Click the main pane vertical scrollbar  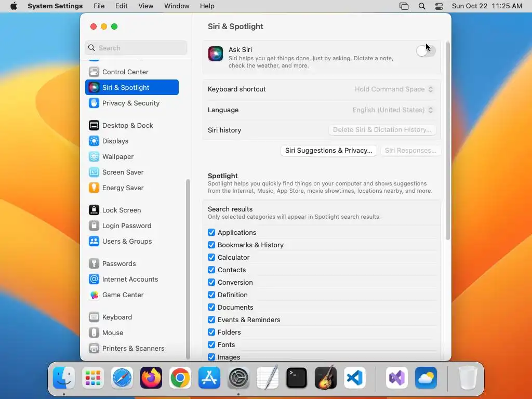(447, 141)
